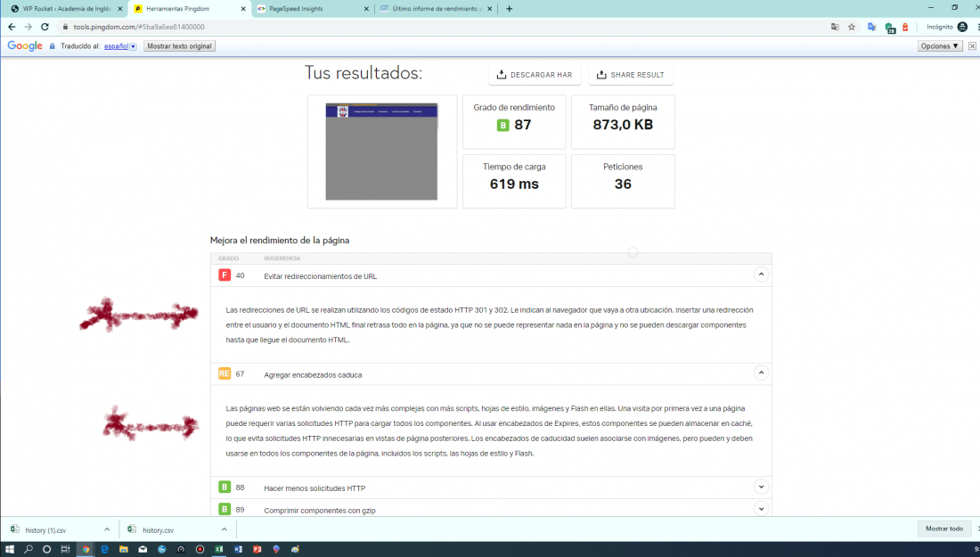Click the Comprimir componentes con gzip text

319,511
